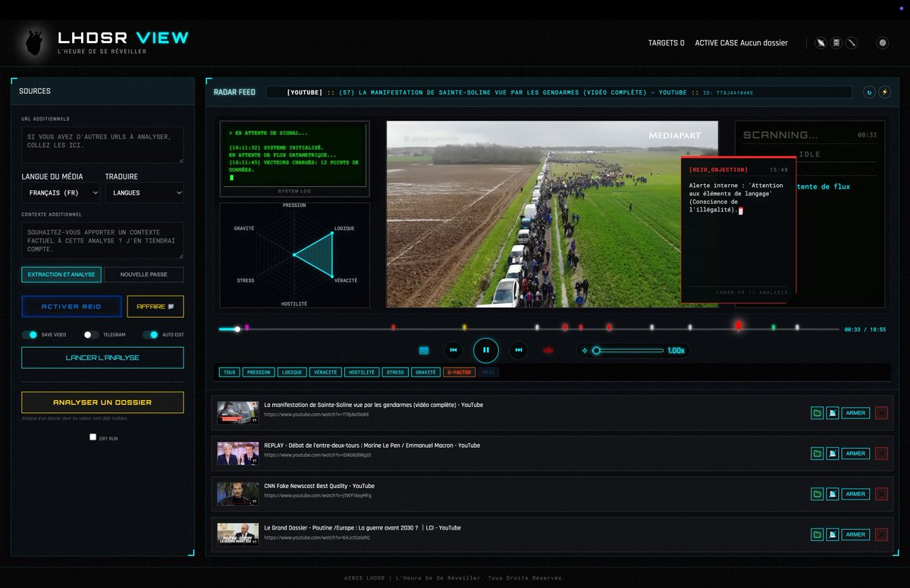Select the greyed REID filter tab
Image resolution: width=910 pixels, height=588 pixels.
488,372
